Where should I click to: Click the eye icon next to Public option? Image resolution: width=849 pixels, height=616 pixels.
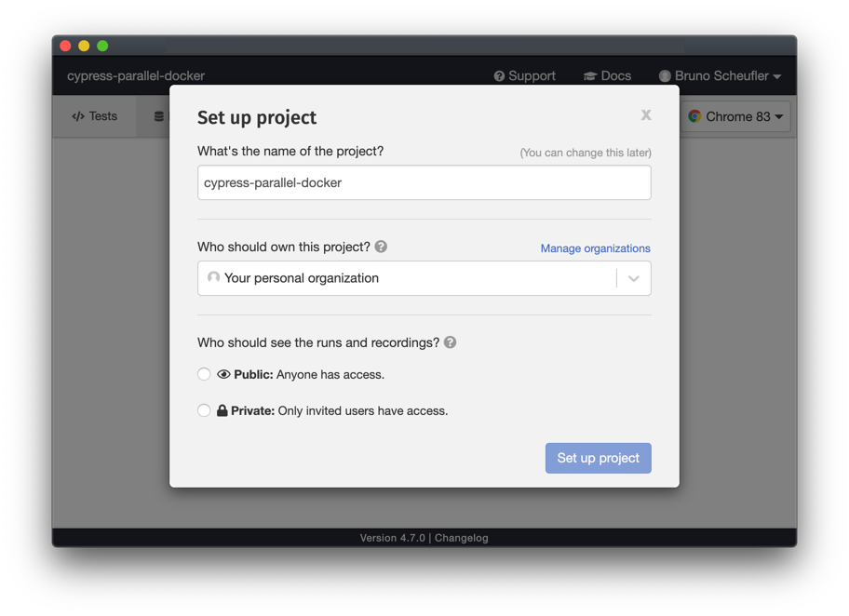click(222, 373)
